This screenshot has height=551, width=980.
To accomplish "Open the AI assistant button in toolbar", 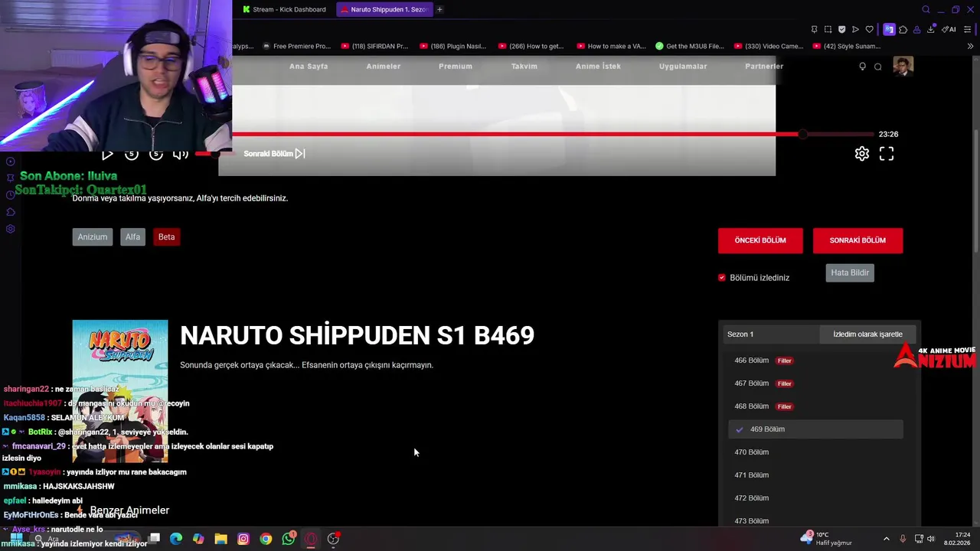I will (x=949, y=30).
